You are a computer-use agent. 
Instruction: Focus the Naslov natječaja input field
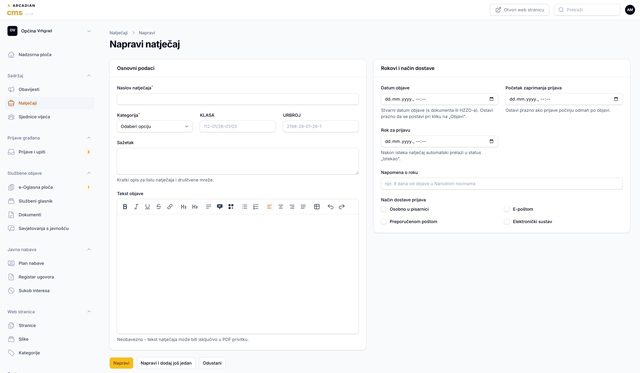click(x=238, y=99)
